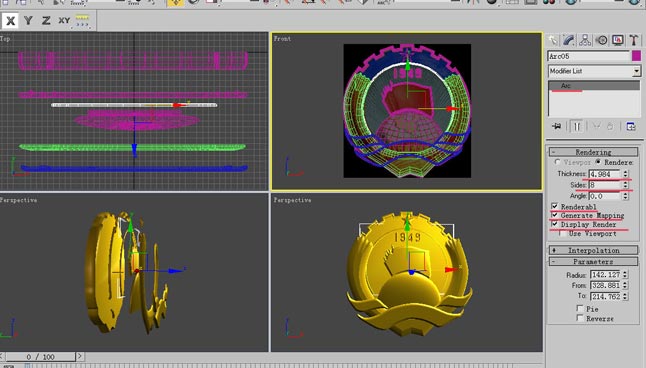Click the Radius value field

point(606,274)
